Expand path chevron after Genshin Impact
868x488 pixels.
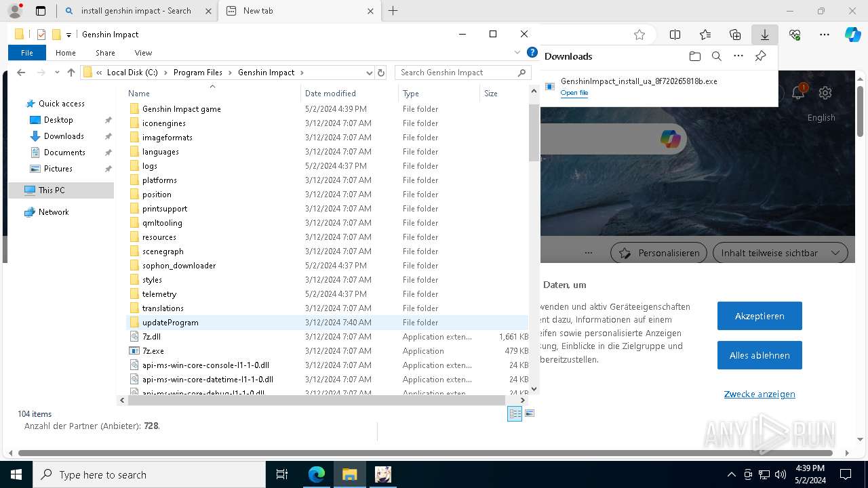[302, 73]
